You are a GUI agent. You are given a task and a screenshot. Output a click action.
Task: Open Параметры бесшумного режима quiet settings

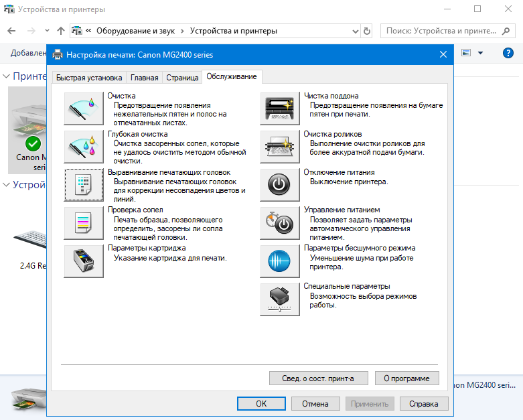[280, 261]
